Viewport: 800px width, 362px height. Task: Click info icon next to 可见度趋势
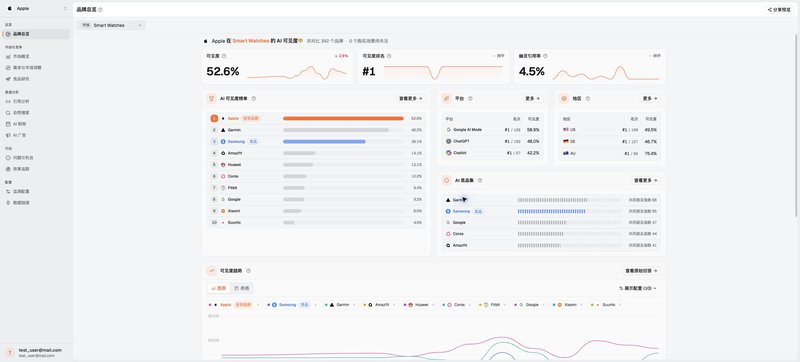click(x=248, y=271)
